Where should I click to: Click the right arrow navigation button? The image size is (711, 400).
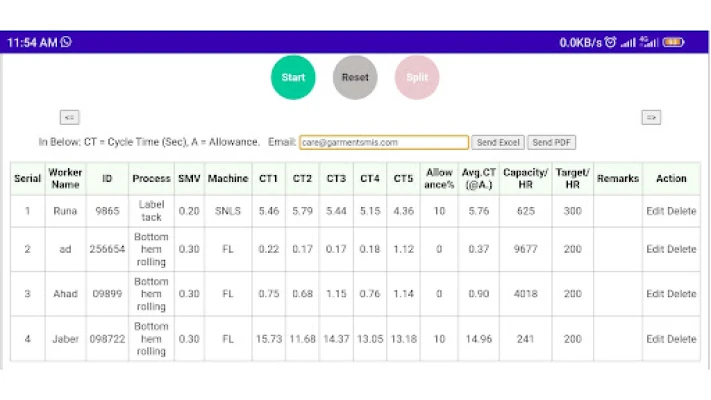651,117
